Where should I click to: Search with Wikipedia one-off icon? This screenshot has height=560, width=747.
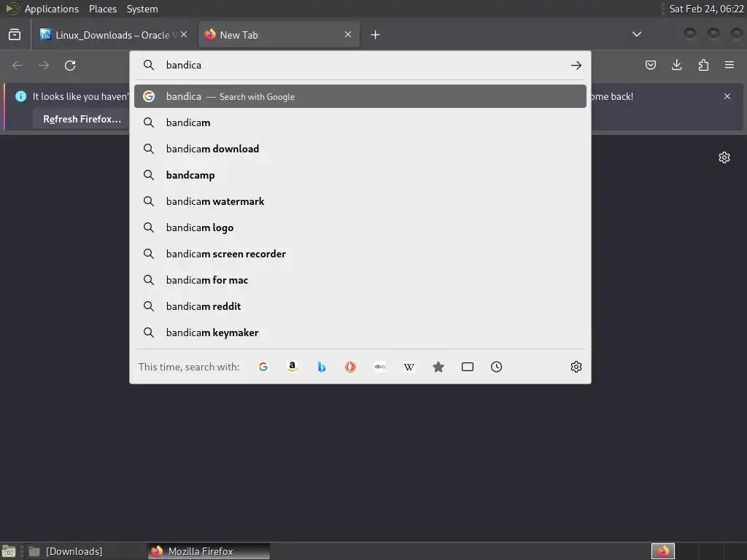coord(409,367)
